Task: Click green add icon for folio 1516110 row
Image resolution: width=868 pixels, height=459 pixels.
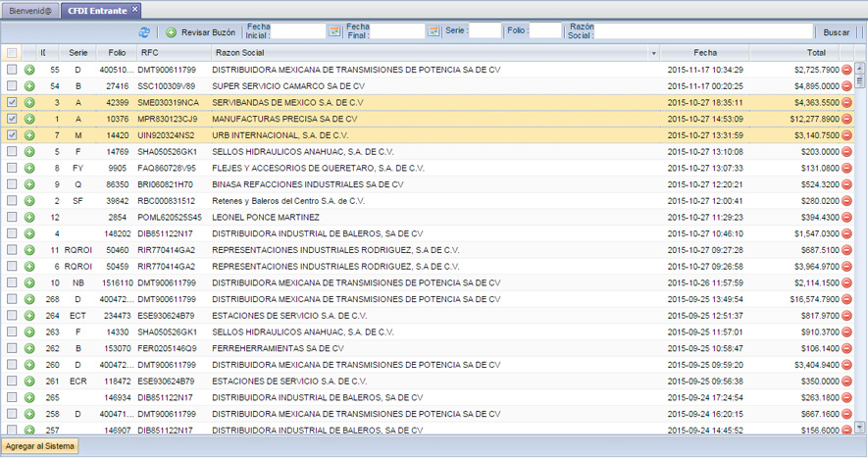Action: [29, 282]
